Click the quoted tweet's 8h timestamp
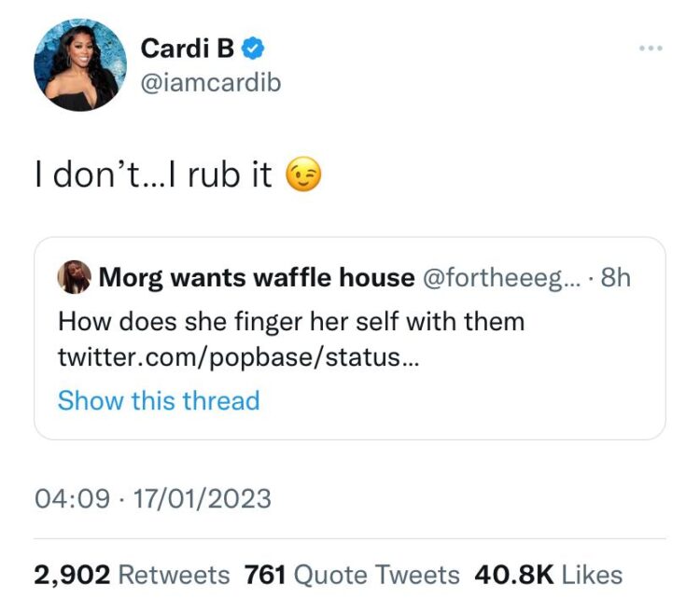The height and width of the screenshot is (599, 700). pyautogui.click(x=618, y=277)
